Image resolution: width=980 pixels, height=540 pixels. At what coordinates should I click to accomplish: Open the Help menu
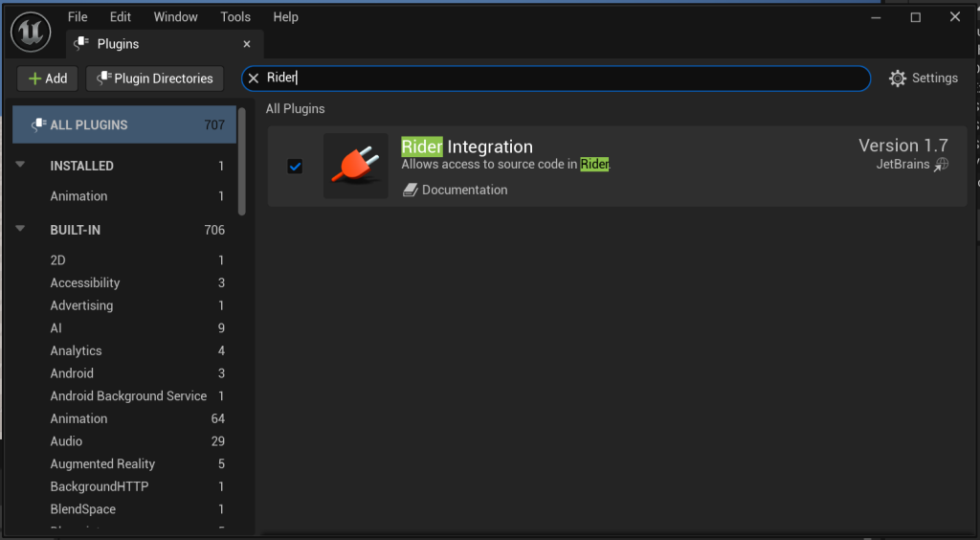[285, 17]
